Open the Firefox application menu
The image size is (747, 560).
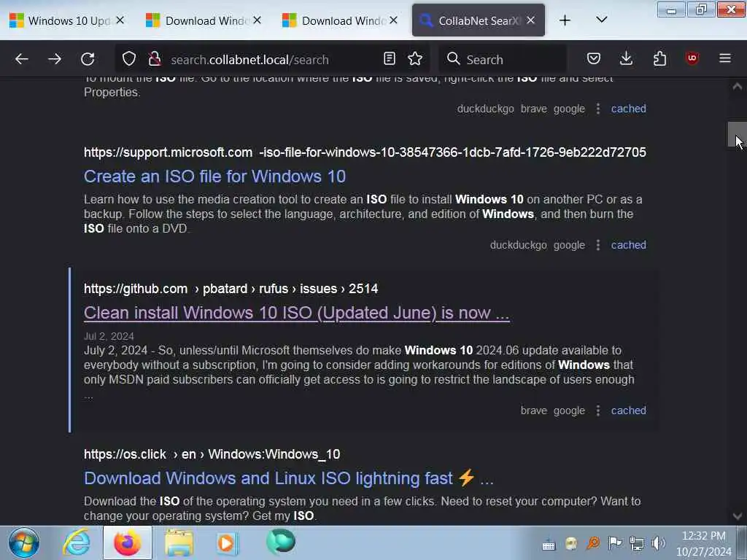[725, 58]
